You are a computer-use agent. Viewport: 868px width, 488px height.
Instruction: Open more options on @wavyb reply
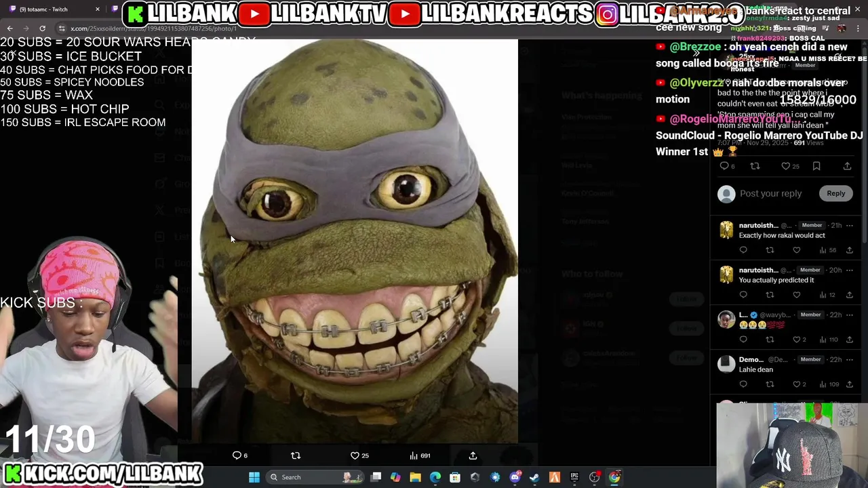click(850, 315)
